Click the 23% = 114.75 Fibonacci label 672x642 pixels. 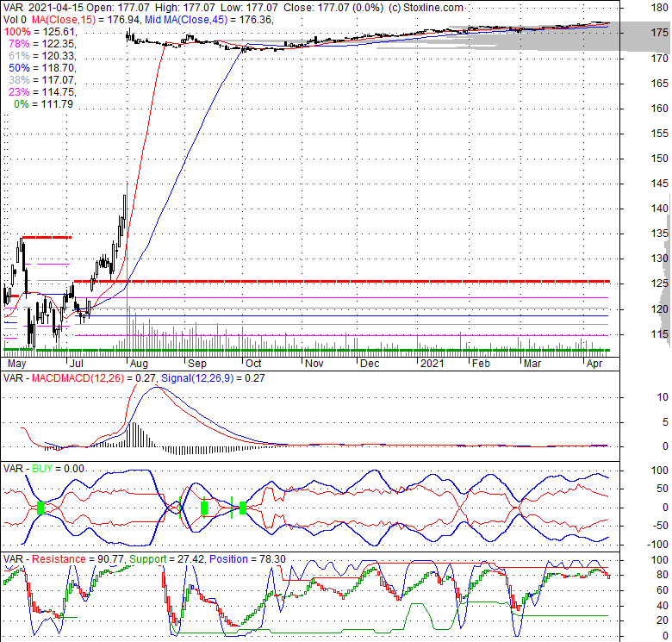[33, 91]
